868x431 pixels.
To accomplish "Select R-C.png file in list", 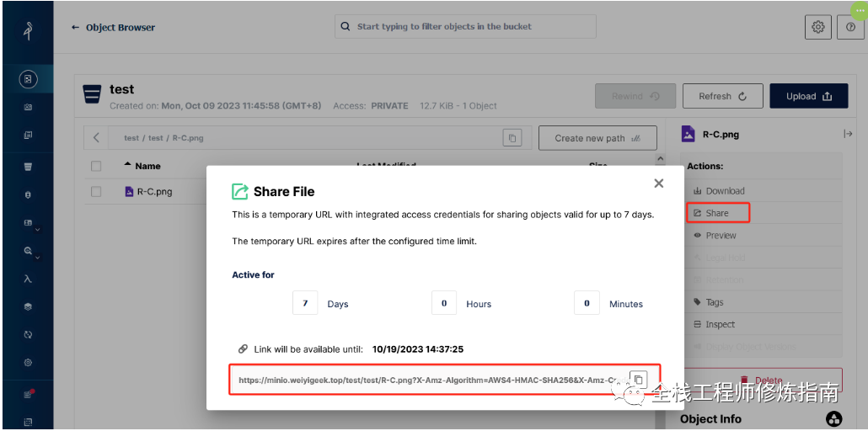I will tap(154, 192).
